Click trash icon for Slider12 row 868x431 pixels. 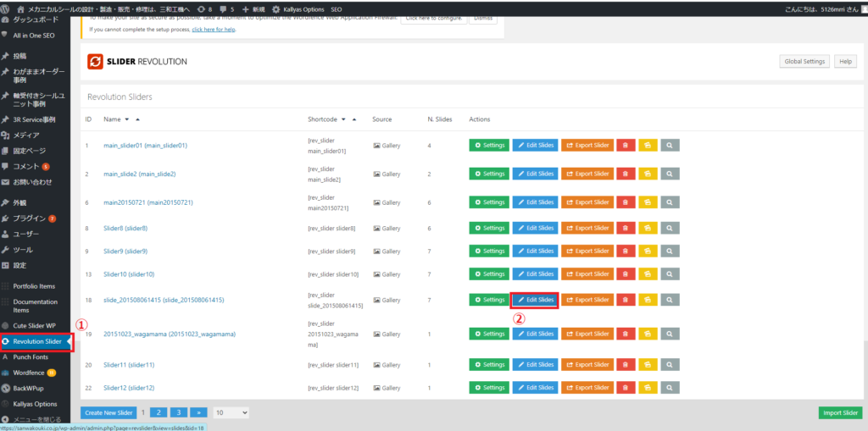[626, 388]
